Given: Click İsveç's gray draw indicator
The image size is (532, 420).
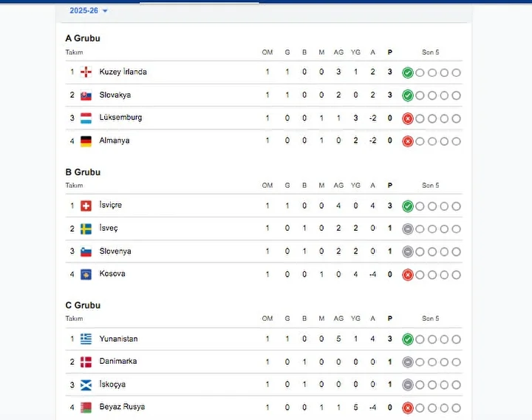Looking at the screenshot, I should [x=407, y=228].
